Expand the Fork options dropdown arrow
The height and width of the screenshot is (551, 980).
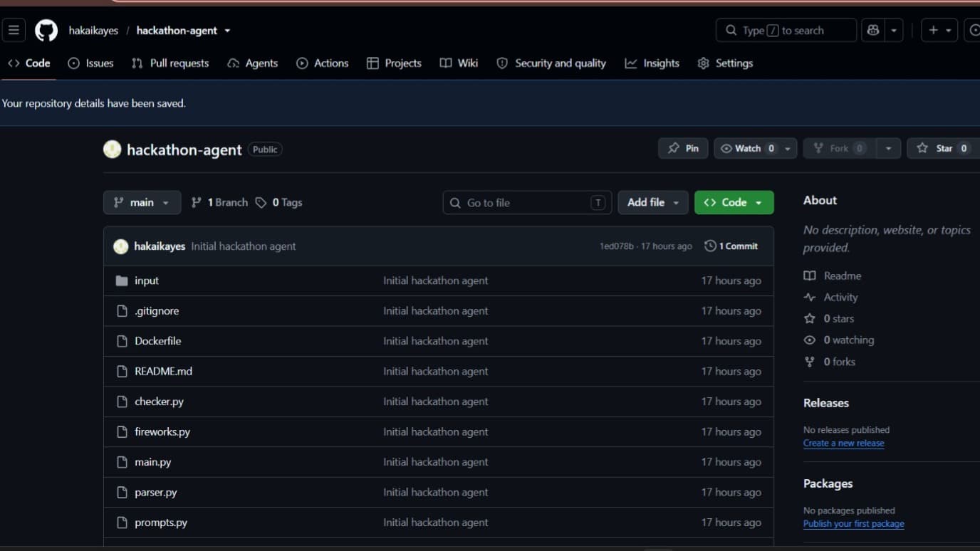pos(888,148)
